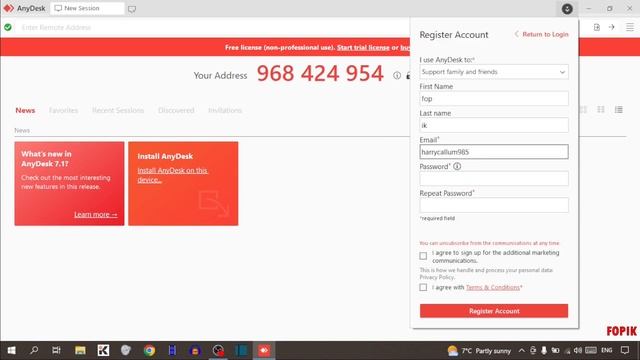Open File Explorer from taskbar

tap(80, 350)
